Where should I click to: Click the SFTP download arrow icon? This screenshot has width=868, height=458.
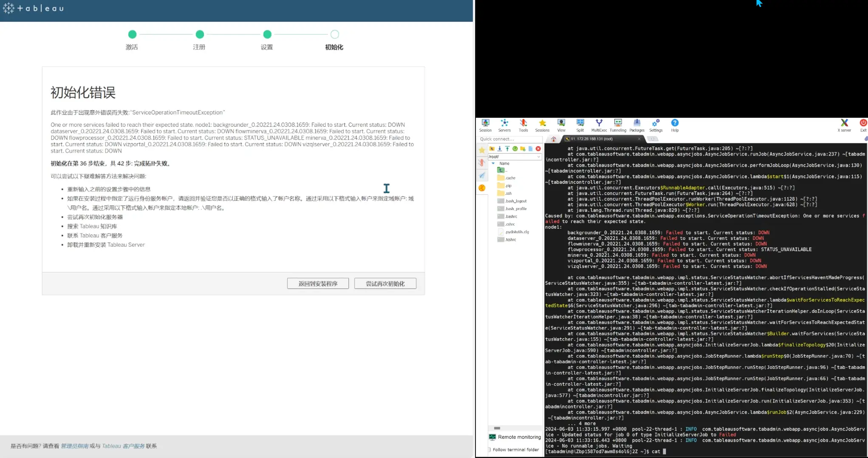(x=500, y=148)
